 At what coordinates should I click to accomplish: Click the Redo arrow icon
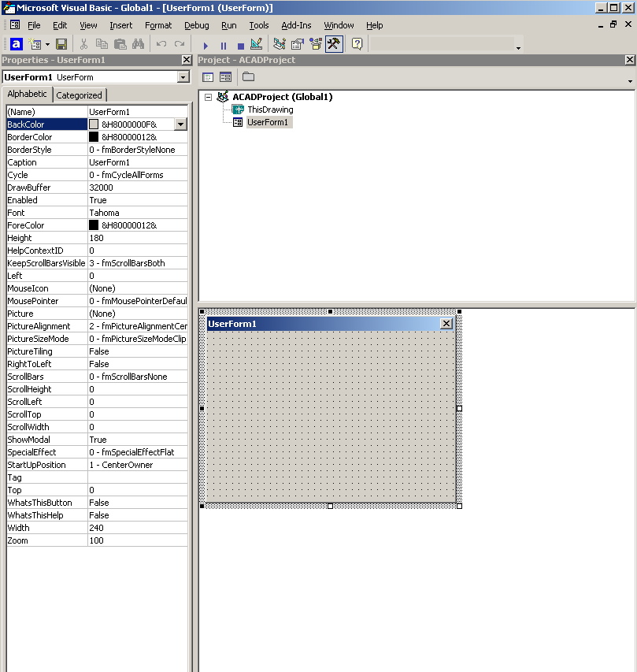tap(180, 44)
